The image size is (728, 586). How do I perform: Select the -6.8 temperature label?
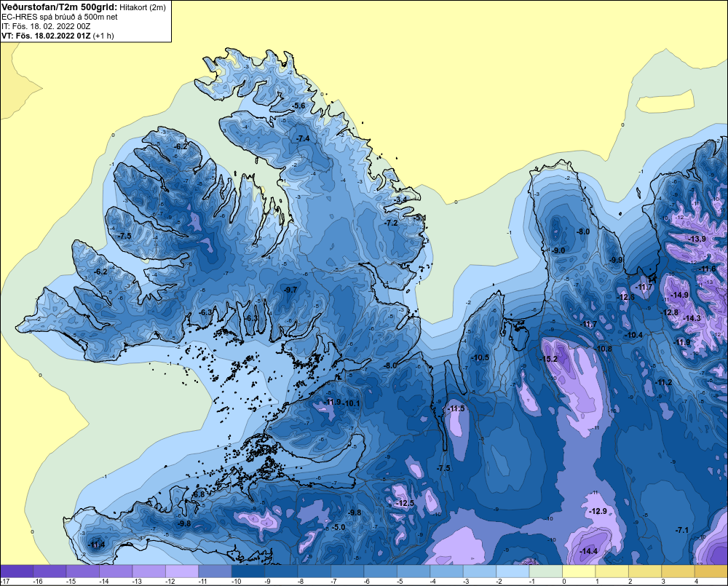coord(198,494)
